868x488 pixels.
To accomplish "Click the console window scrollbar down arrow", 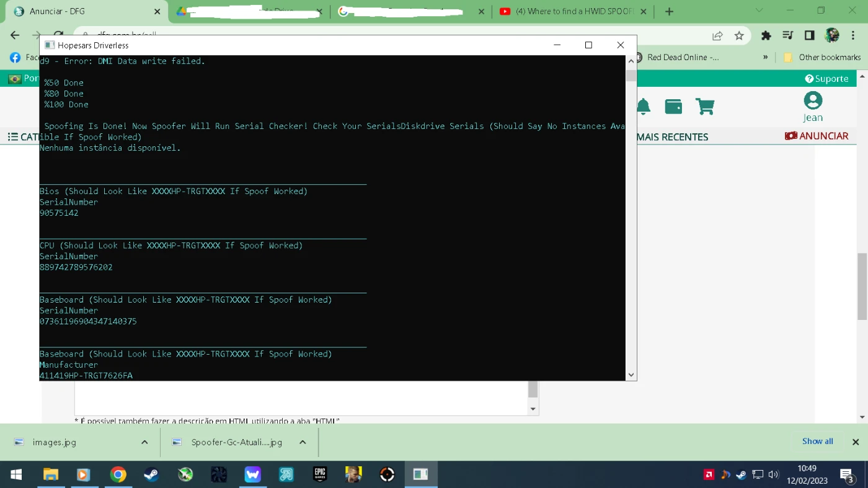I will click(631, 375).
